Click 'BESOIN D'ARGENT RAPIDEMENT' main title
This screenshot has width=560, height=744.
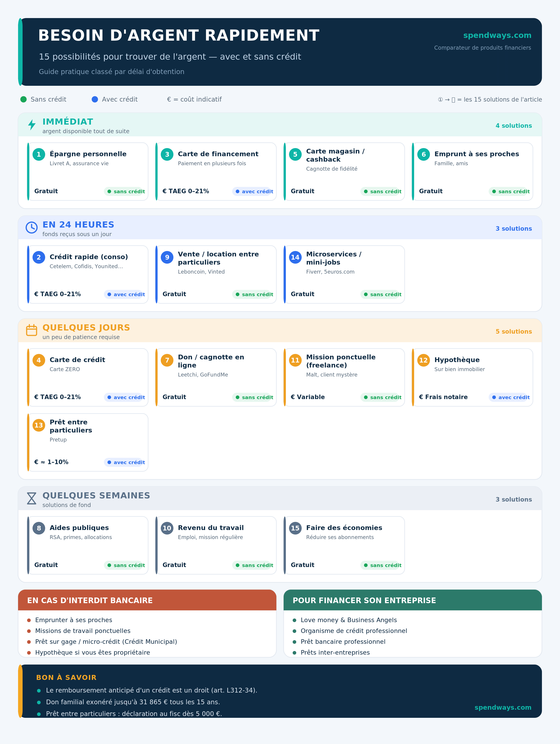tap(179, 35)
